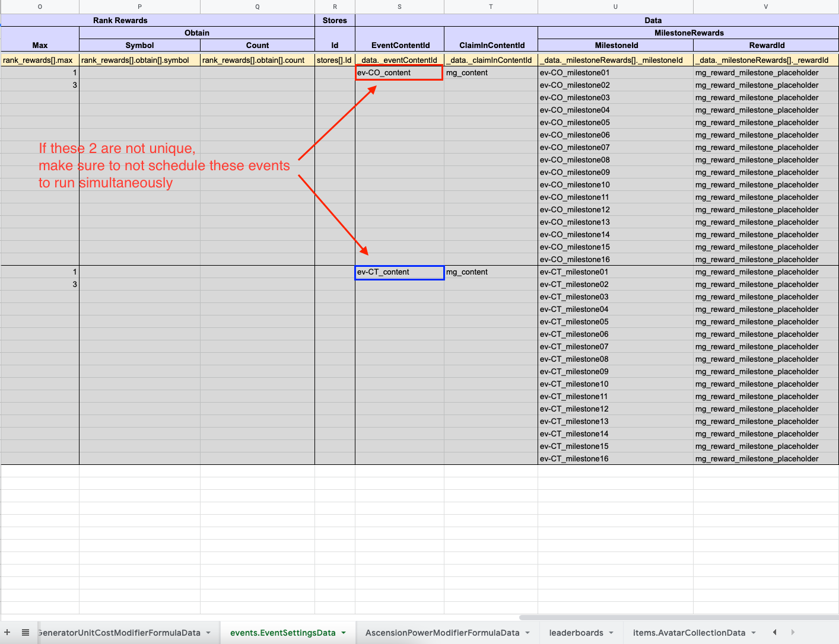The height and width of the screenshot is (644, 839).
Task: Select the EventContentId header cell
Action: point(399,45)
